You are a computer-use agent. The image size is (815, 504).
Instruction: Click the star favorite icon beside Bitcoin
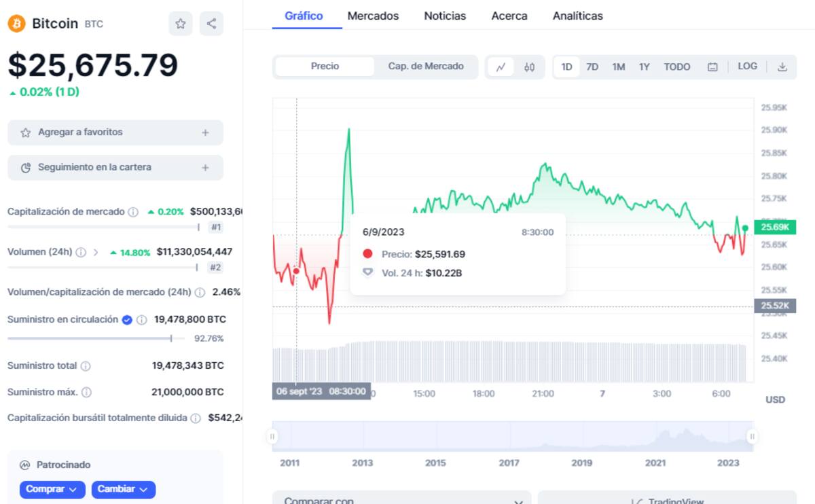tap(180, 24)
